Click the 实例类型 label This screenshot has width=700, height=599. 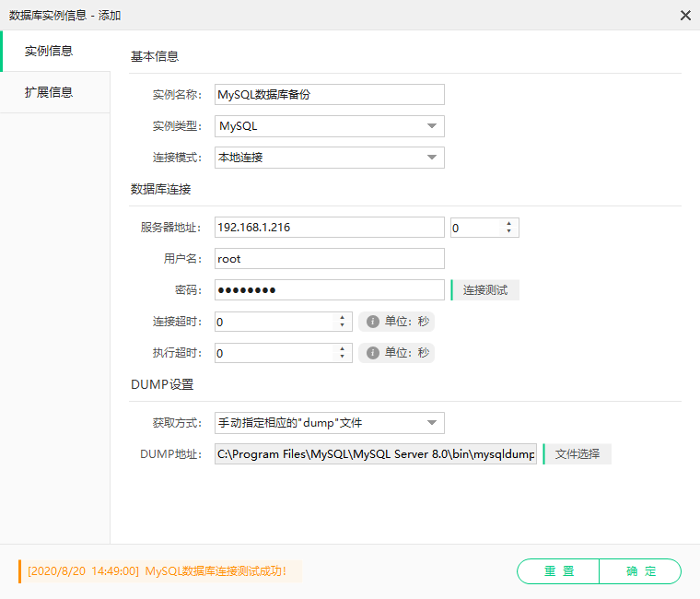[x=177, y=126]
